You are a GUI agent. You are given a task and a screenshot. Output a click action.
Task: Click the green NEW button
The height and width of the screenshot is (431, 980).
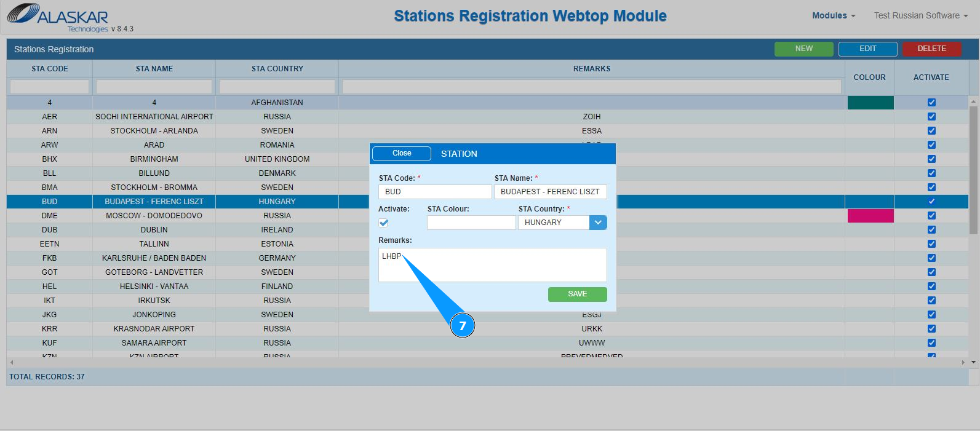pyautogui.click(x=803, y=49)
